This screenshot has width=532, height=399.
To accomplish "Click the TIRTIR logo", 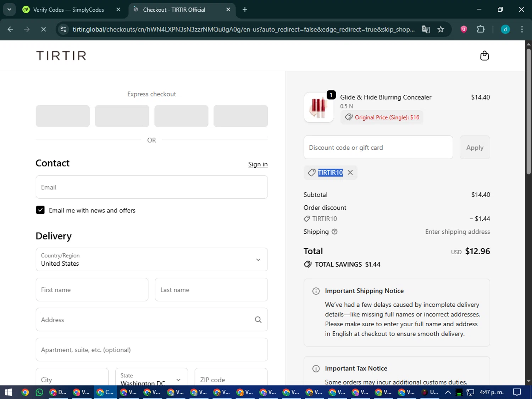I will coord(61,56).
